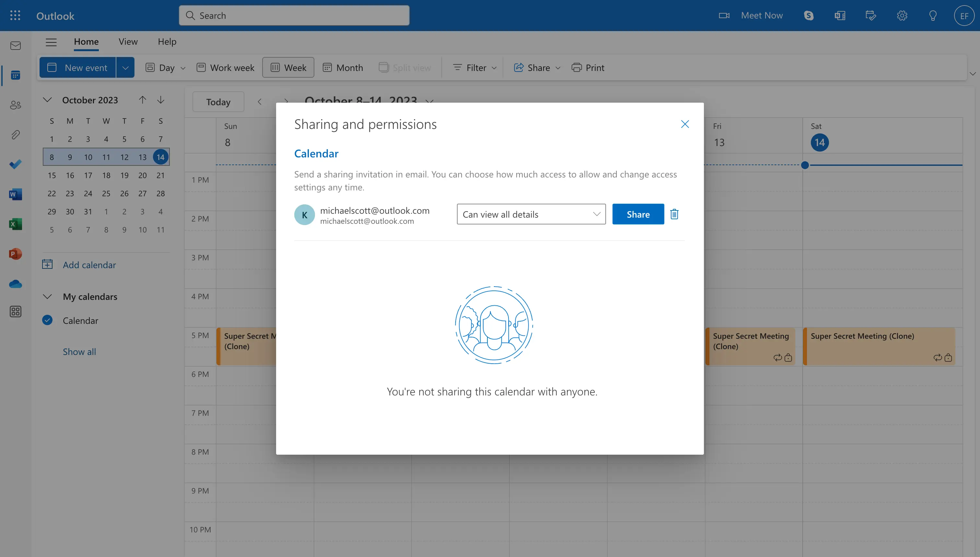The height and width of the screenshot is (557, 980).
Task: Toggle the Split view option
Action: (405, 67)
